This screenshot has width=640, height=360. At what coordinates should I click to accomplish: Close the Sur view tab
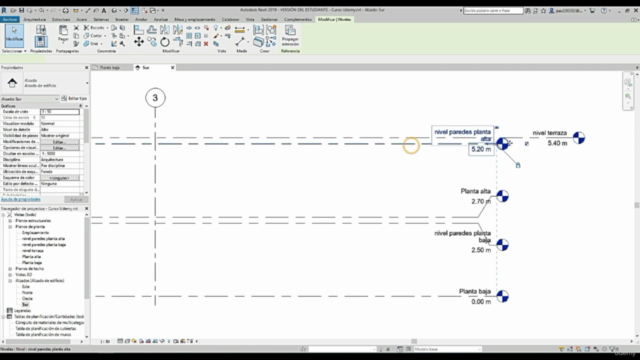[x=172, y=68]
